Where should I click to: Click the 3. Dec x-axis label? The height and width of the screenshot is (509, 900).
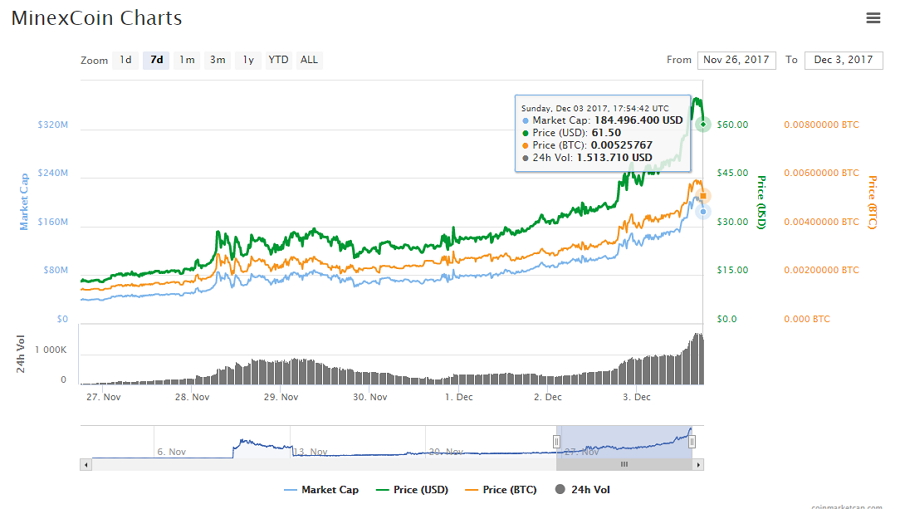pos(637,397)
